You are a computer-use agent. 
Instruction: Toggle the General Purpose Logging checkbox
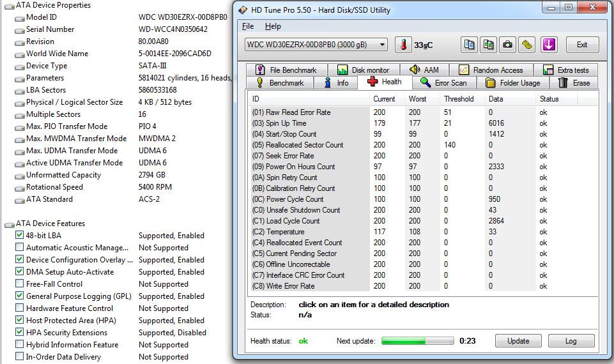(19, 296)
